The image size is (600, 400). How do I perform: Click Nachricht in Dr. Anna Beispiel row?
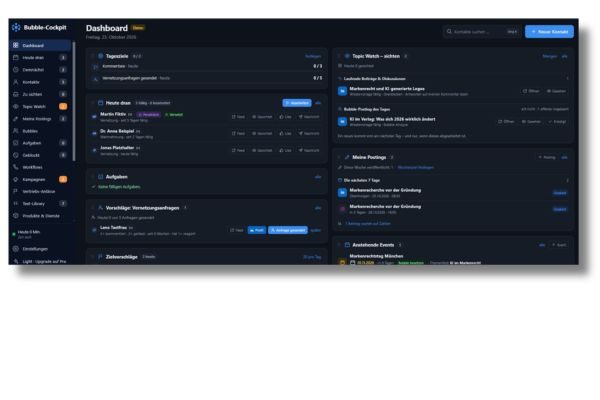(309, 134)
